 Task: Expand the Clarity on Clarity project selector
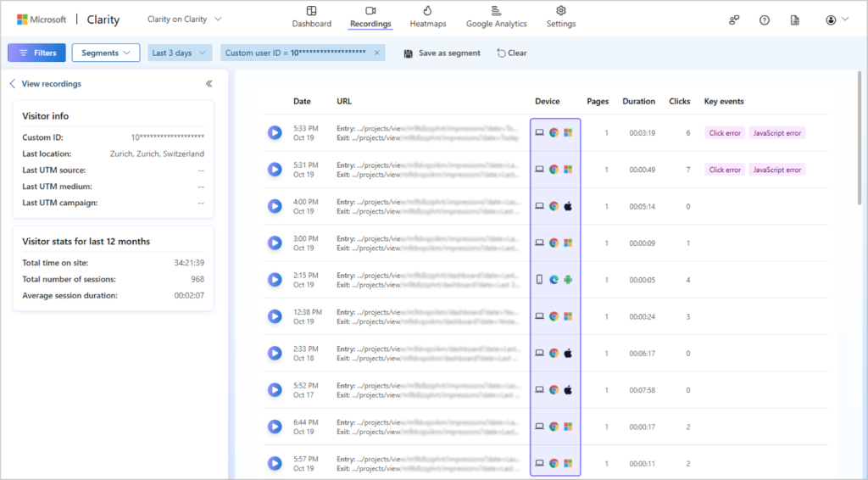pyautogui.click(x=184, y=19)
